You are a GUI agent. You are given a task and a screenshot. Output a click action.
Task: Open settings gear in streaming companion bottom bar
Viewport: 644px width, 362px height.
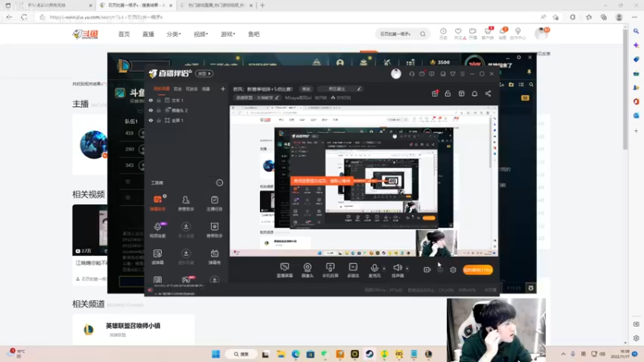point(453,269)
